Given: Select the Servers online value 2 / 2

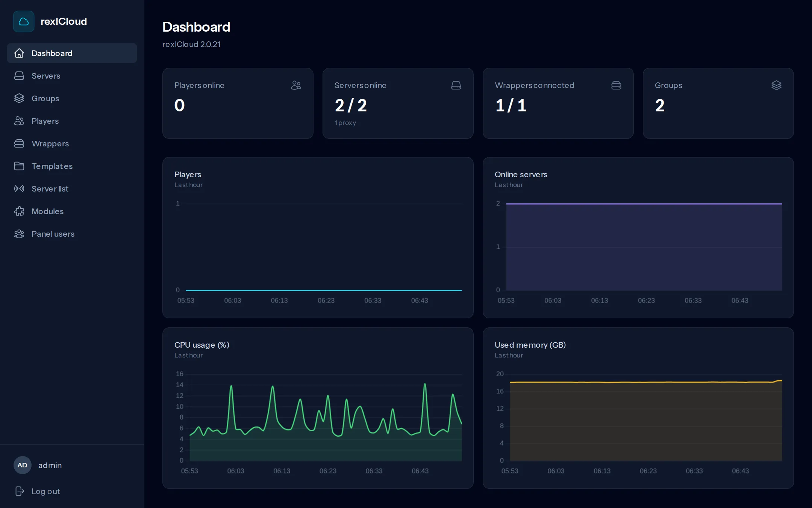Looking at the screenshot, I should (x=351, y=105).
